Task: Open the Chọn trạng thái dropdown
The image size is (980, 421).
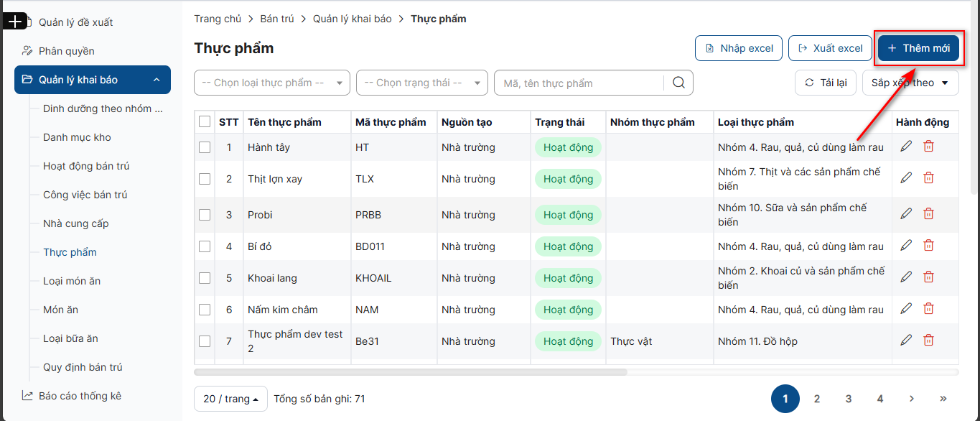Action: coord(421,83)
